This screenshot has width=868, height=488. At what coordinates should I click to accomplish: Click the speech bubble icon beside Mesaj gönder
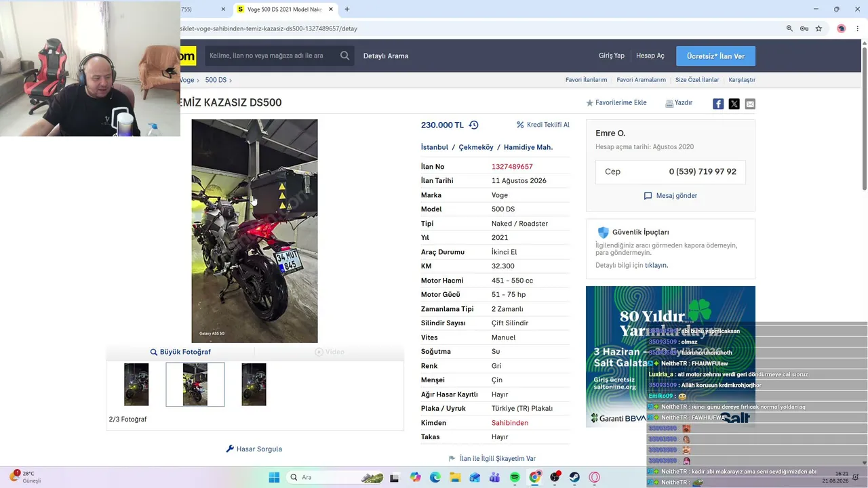648,196
